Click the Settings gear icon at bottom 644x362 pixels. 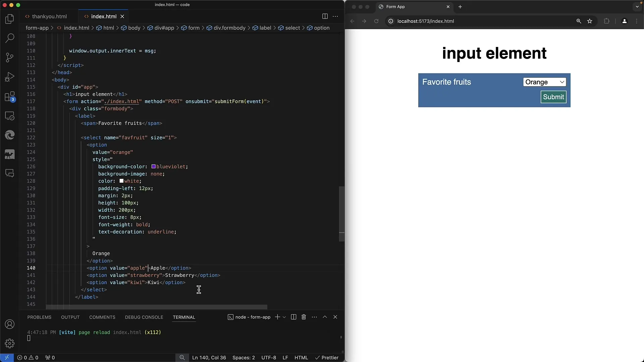point(10,344)
